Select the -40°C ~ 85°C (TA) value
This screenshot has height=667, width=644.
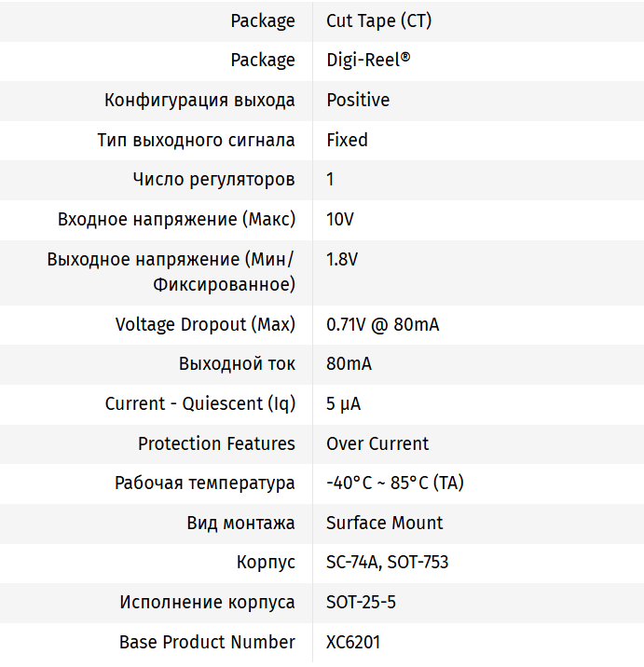[395, 483]
